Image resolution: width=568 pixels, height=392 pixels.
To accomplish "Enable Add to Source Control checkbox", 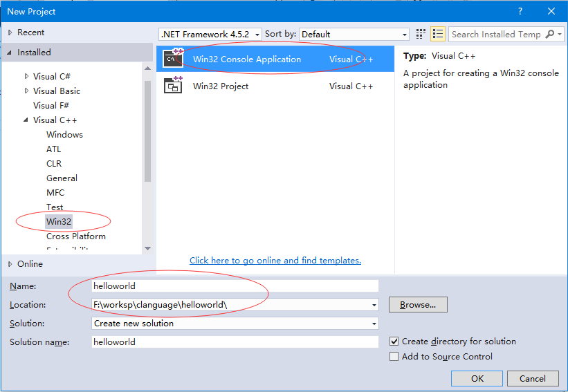I will (394, 357).
